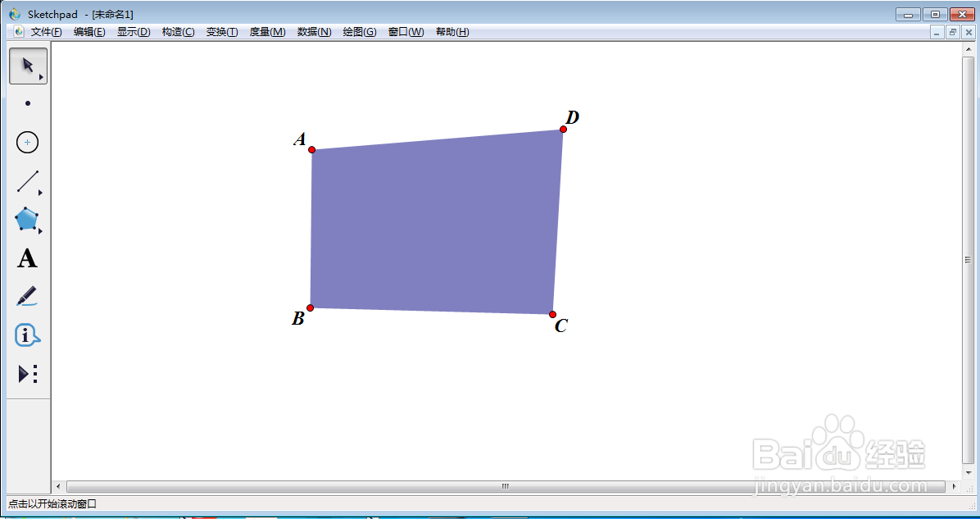
Task: Click the horizontal scrollbar thumb
Action: [x=506, y=486]
